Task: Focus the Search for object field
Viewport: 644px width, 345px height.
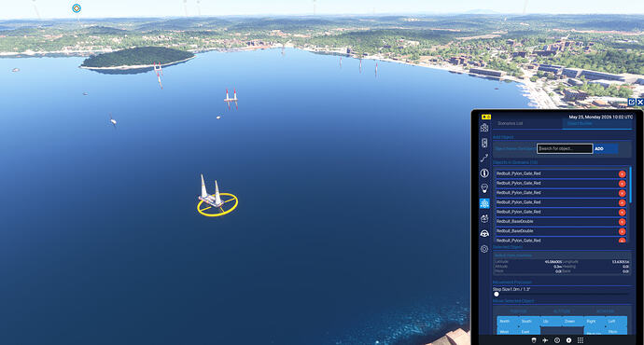Action: 565,148
